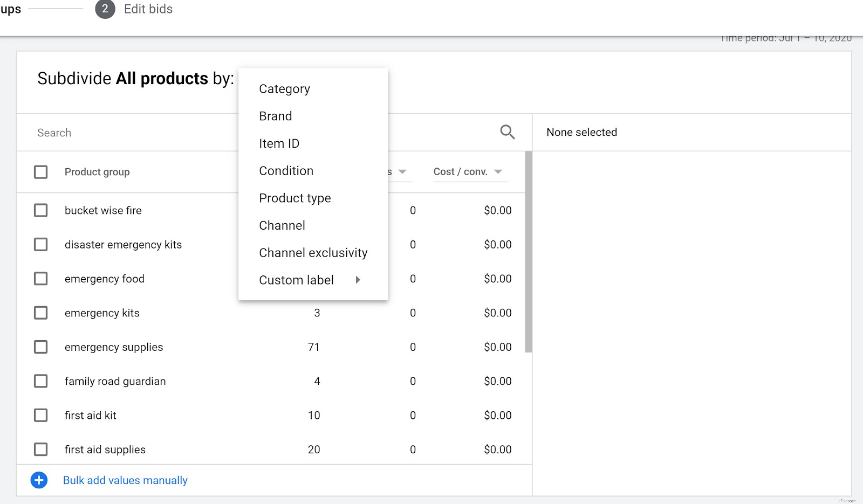Select the Product group header checkbox
This screenshot has height=504, width=863.
[40, 171]
